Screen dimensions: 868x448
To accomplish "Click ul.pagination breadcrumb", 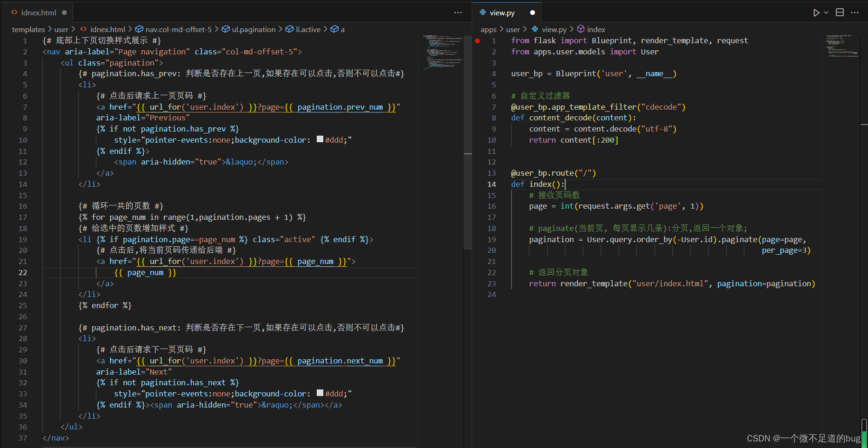I will (x=254, y=29).
